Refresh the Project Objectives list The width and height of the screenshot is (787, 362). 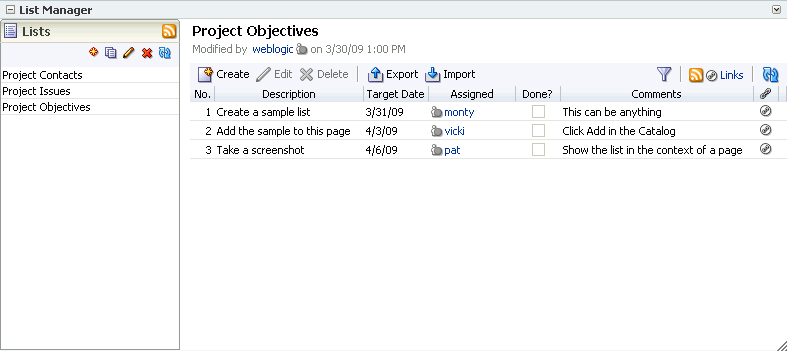click(x=770, y=74)
